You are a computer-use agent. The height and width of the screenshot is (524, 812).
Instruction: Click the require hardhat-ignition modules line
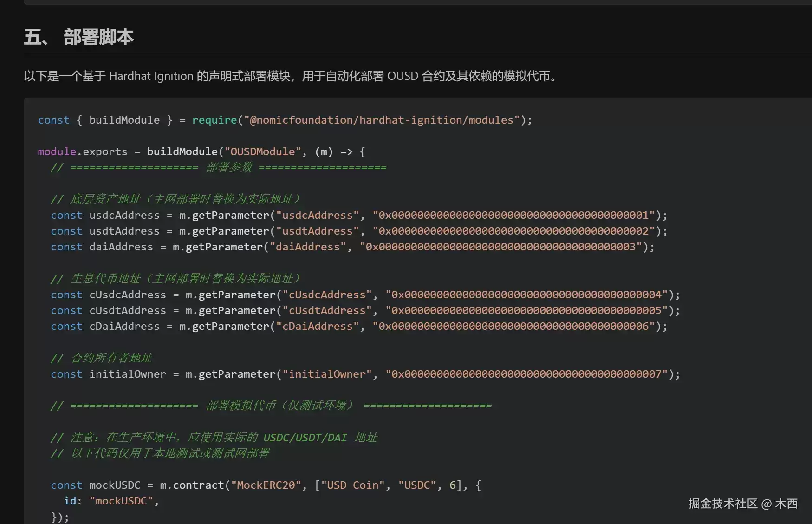285,120
